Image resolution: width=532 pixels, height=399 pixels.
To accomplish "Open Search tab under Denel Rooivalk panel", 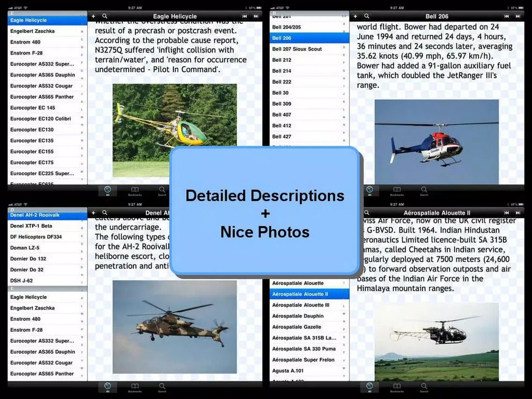I will point(162,387).
